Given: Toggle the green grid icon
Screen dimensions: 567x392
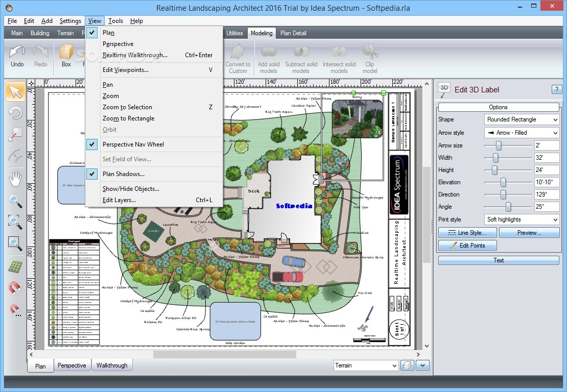Looking at the screenshot, I should pyautogui.click(x=15, y=267).
